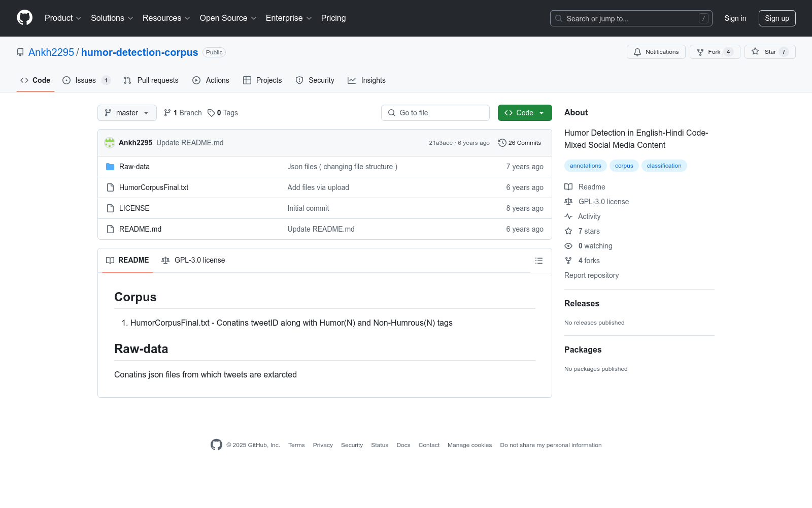Click the graph icon on Insights tab
The width and height of the screenshot is (812, 508).
click(x=352, y=80)
